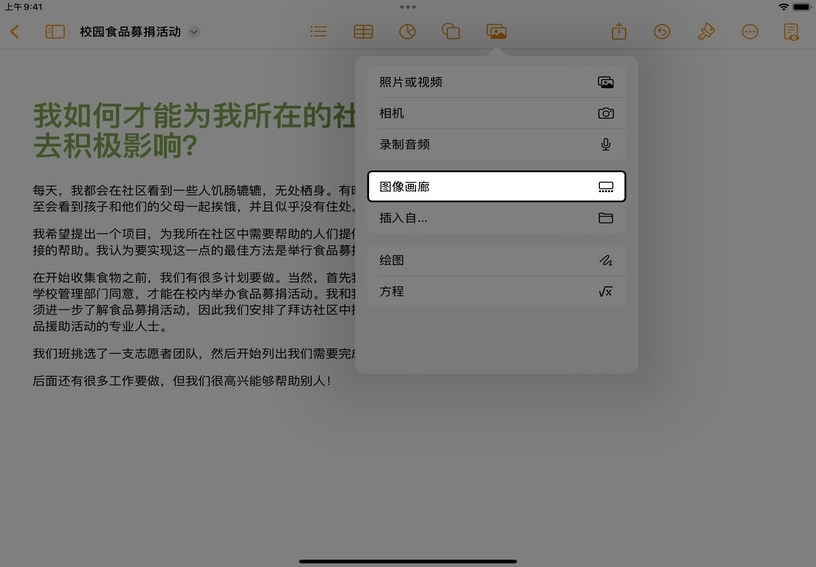
Task: Open the insert shape icon
Action: [451, 32]
